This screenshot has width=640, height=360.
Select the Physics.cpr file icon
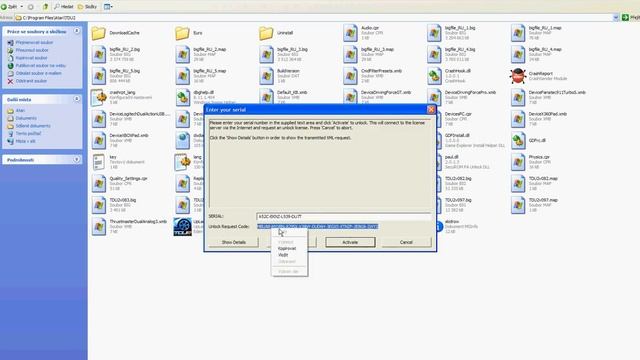(x=518, y=162)
